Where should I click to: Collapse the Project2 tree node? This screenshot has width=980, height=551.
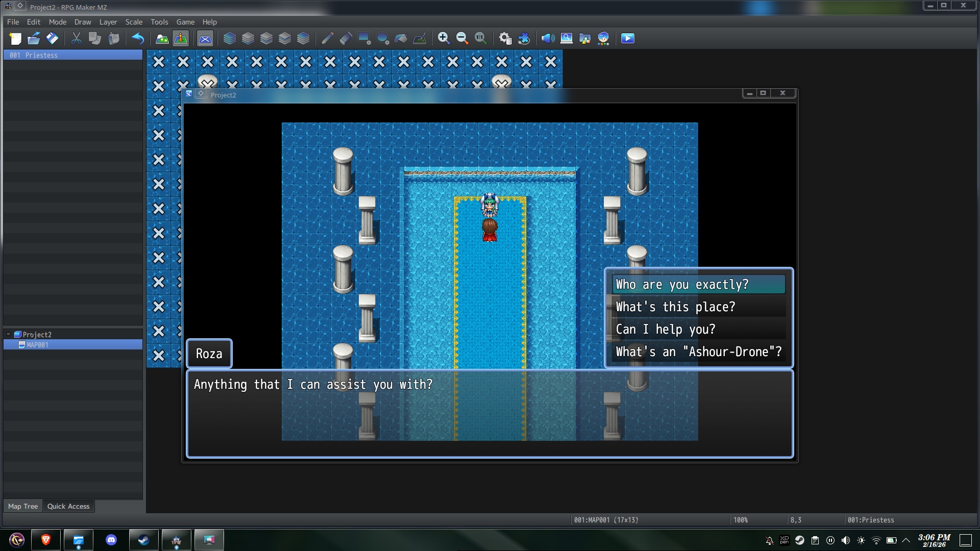(8, 334)
